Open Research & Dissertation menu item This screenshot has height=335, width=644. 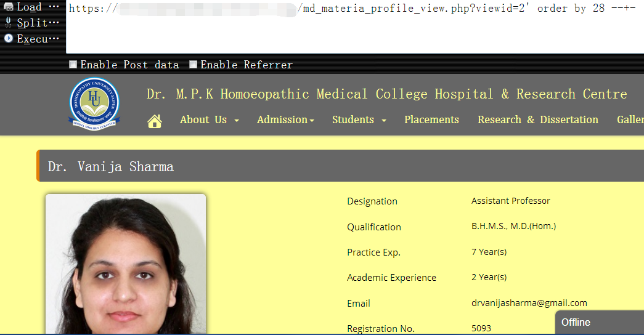(x=538, y=119)
